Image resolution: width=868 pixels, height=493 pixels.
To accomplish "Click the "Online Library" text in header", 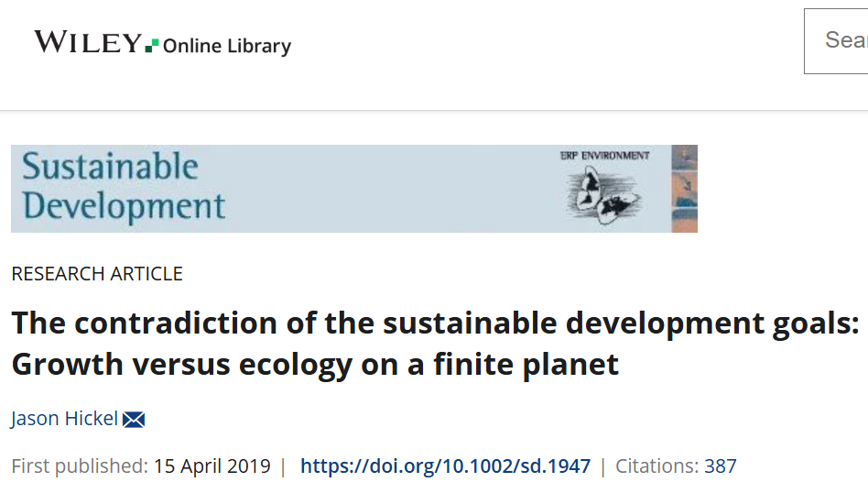I will pos(227,46).
